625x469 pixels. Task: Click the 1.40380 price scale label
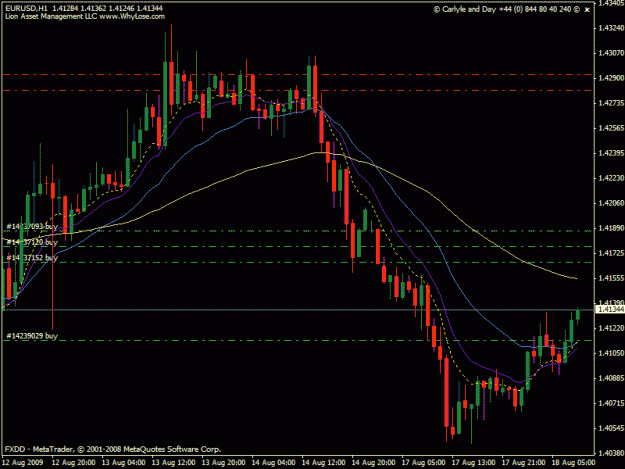tap(611, 453)
